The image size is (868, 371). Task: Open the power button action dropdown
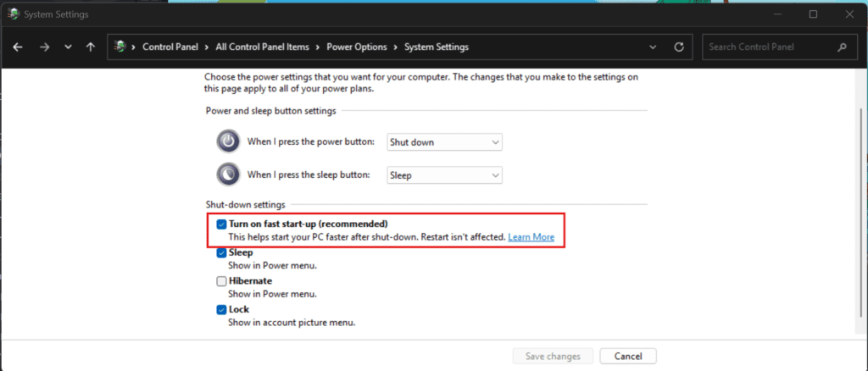coord(444,142)
